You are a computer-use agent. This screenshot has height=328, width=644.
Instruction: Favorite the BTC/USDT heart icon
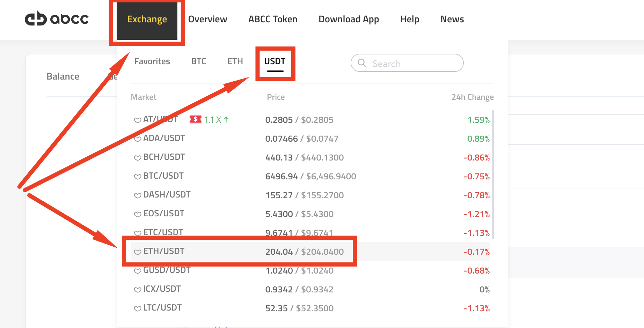pyautogui.click(x=137, y=177)
